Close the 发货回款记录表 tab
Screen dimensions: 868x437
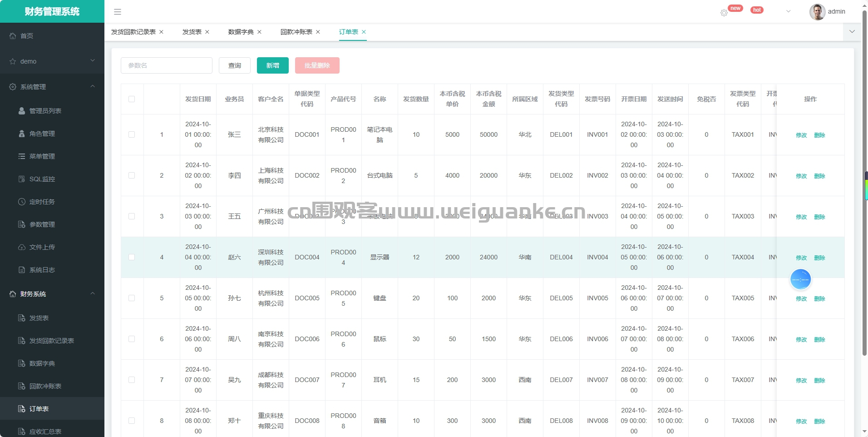pyautogui.click(x=161, y=32)
